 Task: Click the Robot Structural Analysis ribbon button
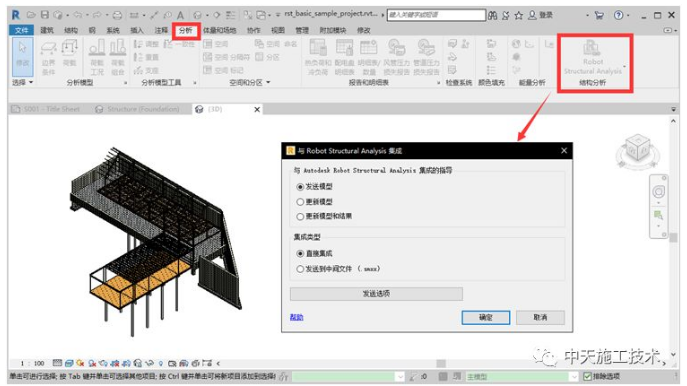tap(592, 57)
